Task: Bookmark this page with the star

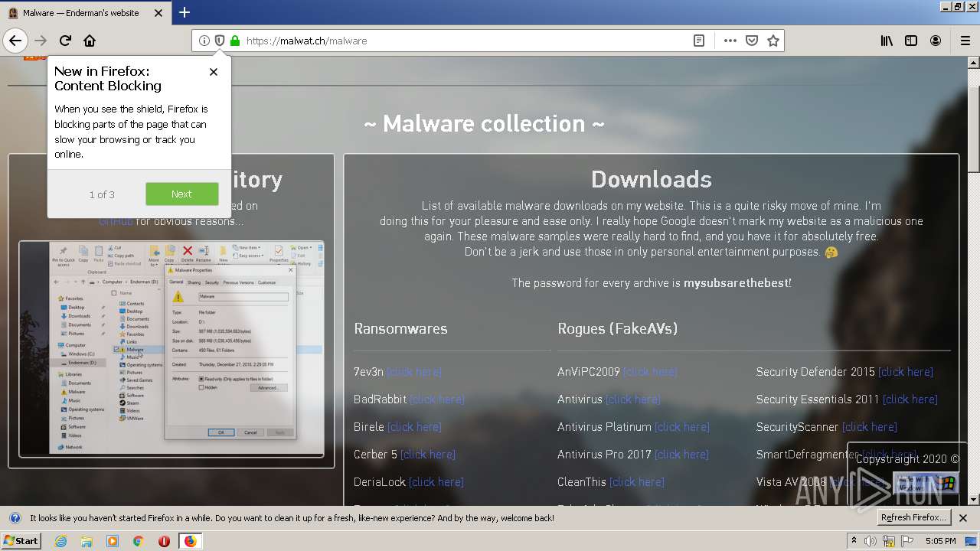Action: (773, 41)
